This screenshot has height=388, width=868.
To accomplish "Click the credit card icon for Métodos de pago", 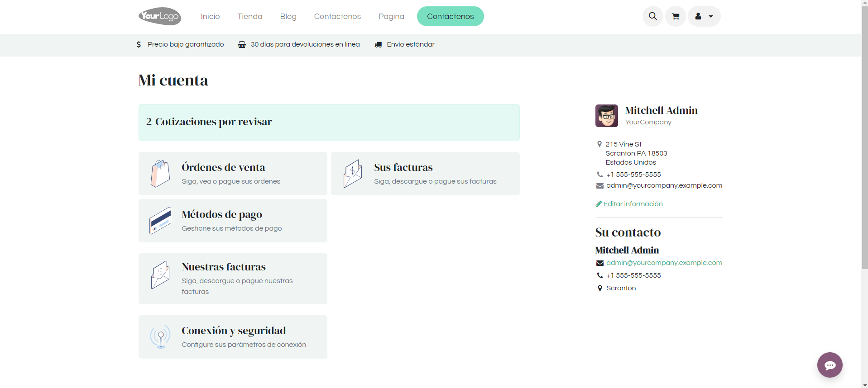I will 160,221.
